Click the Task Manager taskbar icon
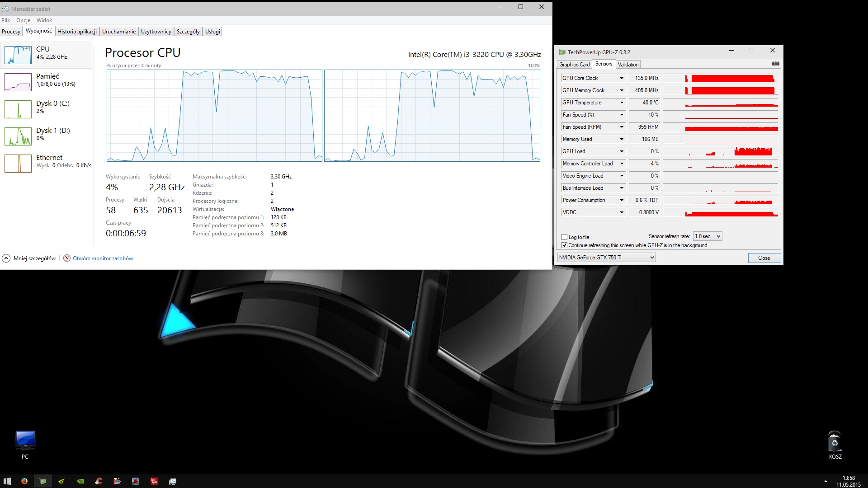Image resolution: width=868 pixels, height=488 pixels. (172, 481)
